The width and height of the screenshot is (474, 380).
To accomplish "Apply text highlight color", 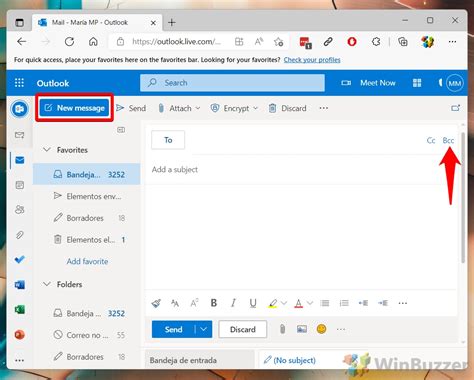I will coord(273,303).
